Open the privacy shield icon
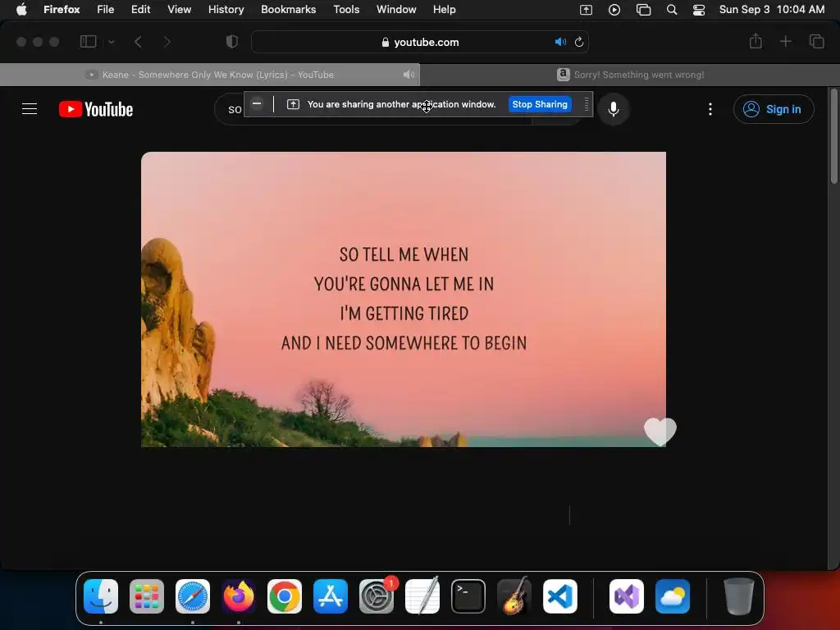 [232, 42]
